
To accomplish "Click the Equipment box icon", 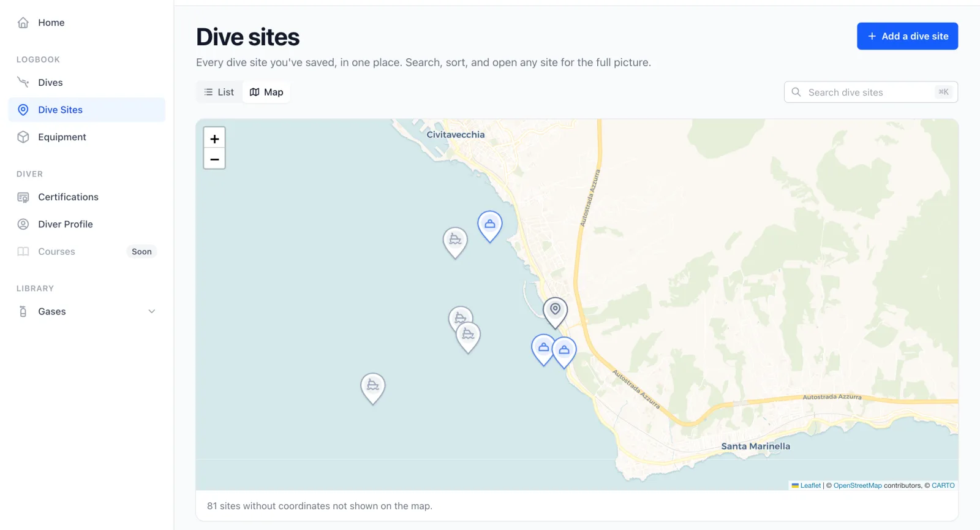I will 23,137.
